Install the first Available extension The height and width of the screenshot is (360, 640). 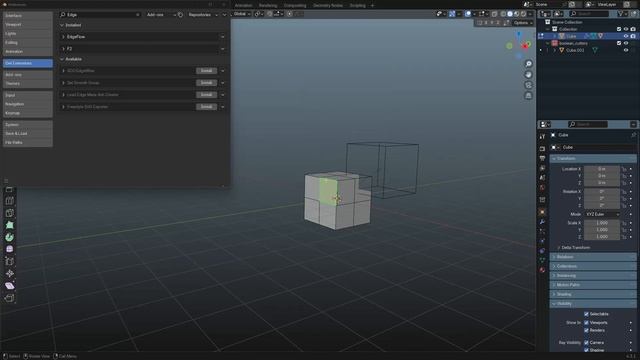(x=206, y=71)
